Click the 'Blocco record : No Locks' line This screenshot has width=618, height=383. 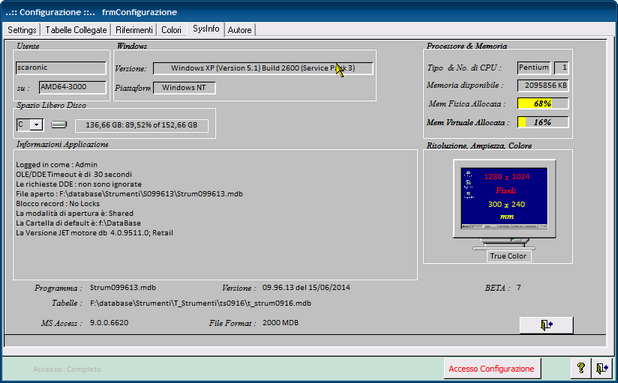point(58,204)
